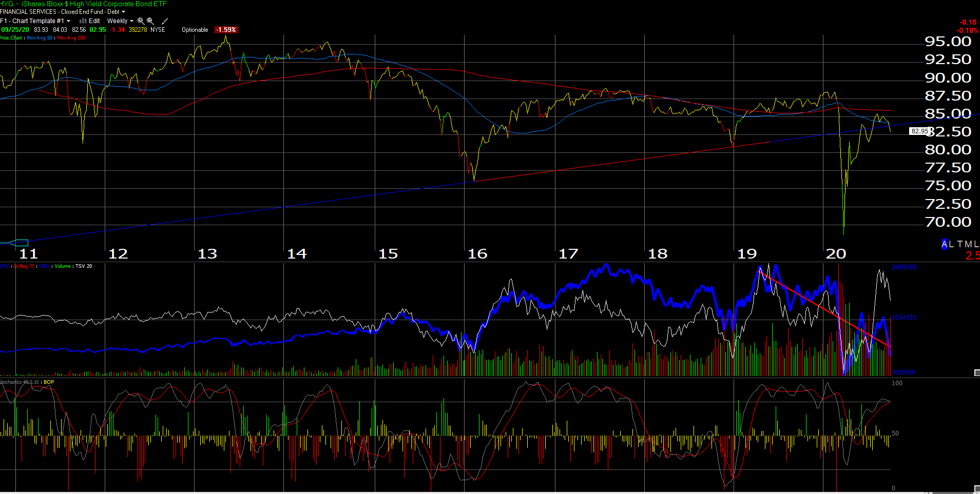Open the Edit chart option
Viewport: 980px width, 494px height.
pyautogui.click(x=94, y=21)
